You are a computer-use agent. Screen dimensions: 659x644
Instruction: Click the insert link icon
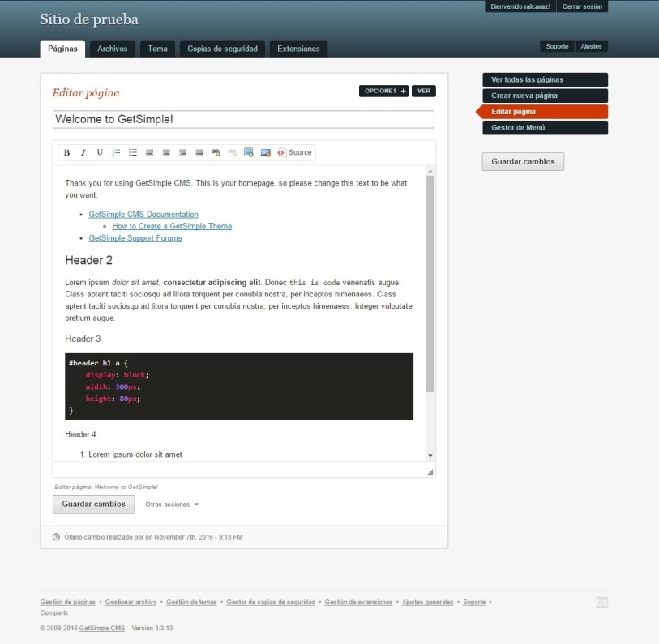(x=216, y=152)
